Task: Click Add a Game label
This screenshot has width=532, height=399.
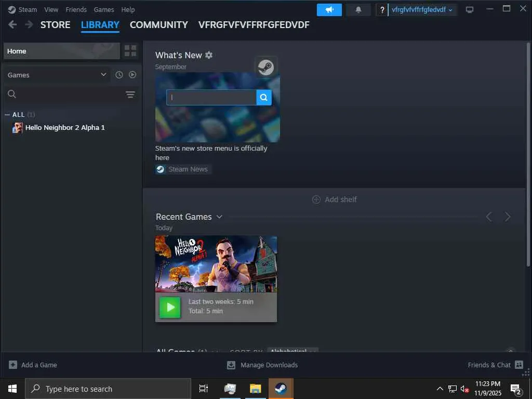Action: pos(39,365)
